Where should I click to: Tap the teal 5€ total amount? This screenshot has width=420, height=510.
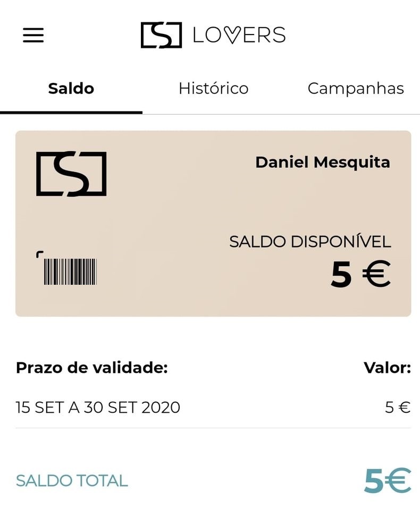388,480
